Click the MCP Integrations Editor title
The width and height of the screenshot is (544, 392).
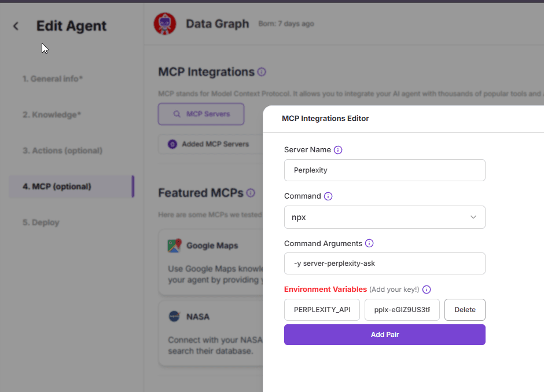coord(325,118)
